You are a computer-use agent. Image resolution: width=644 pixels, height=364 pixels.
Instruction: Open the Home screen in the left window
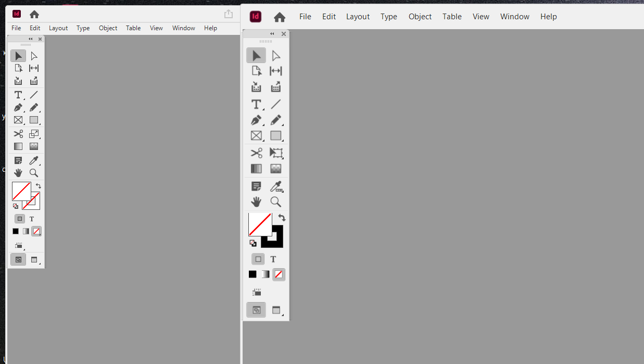pos(34,15)
